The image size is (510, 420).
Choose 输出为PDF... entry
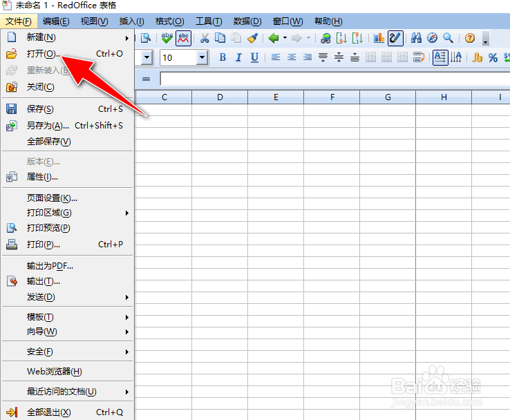coord(68,266)
